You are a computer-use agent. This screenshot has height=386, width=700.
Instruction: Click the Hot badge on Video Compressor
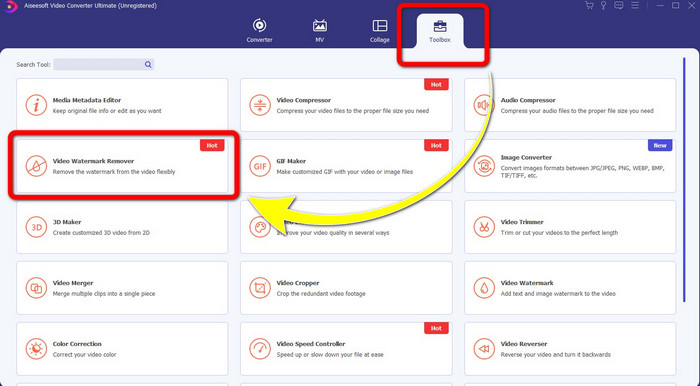point(436,84)
